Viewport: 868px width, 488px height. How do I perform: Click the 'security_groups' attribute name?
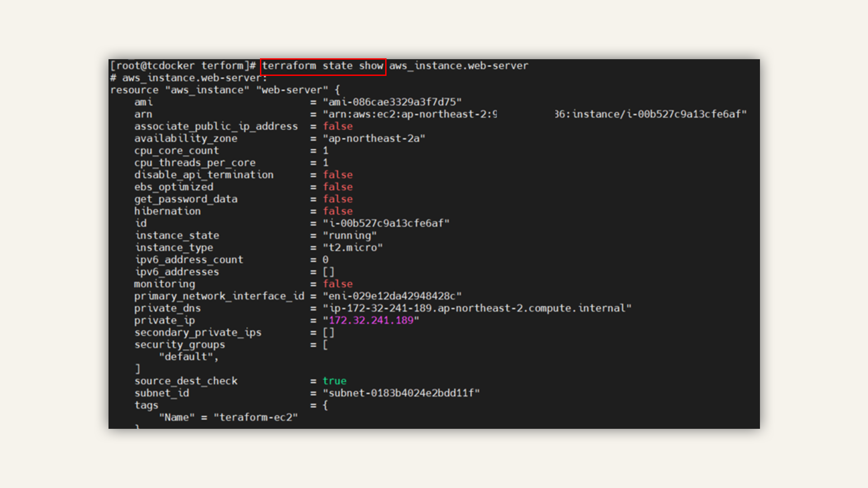click(179, 345)
